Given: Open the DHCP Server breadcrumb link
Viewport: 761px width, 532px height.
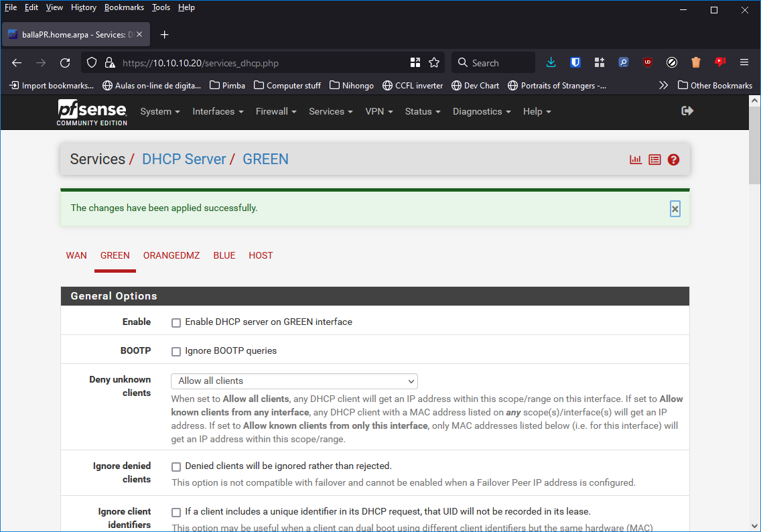Looking at the screenshot, I should [184, 159].
